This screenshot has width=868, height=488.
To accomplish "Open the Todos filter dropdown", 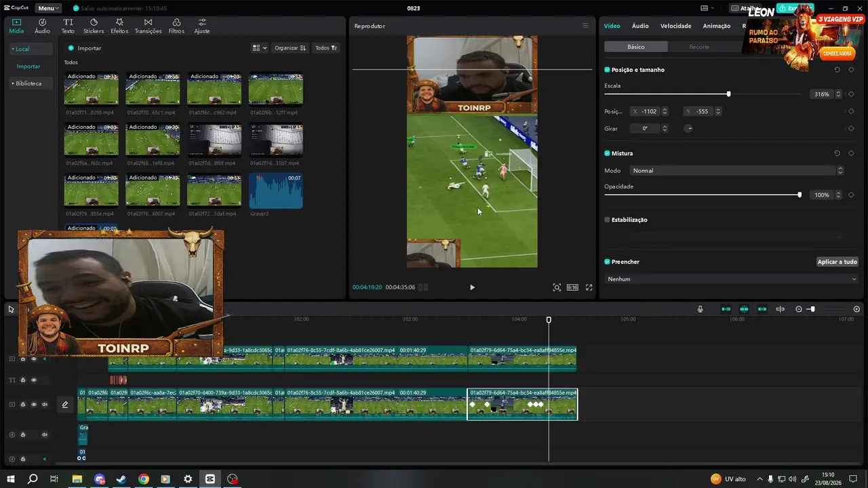I will tap(326, 48).
